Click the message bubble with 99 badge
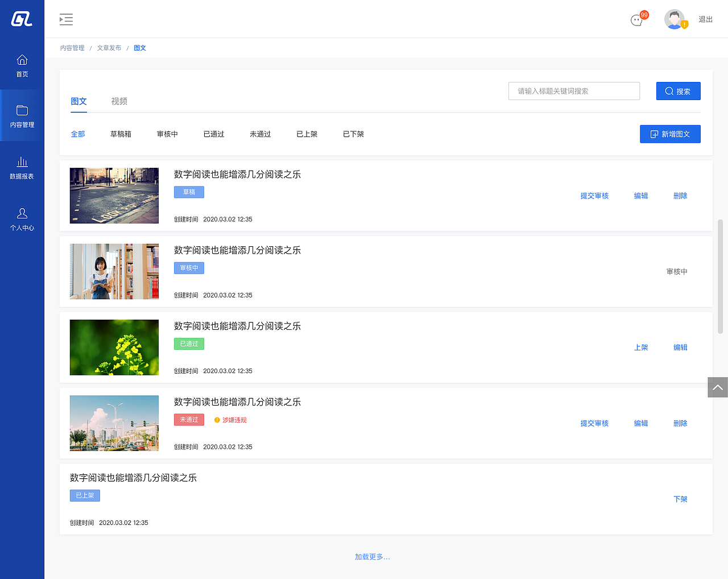This screenshot has width=728, height=579. click(636, 19)
